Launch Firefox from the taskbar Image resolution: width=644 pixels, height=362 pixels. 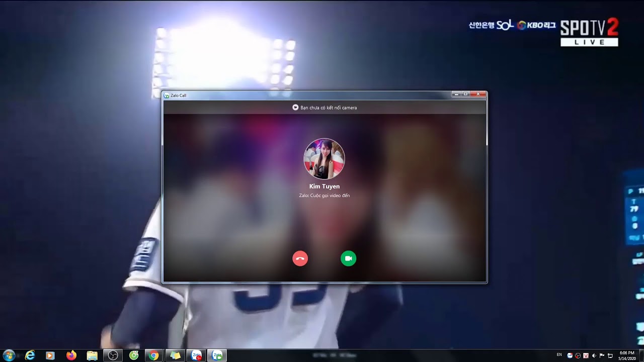click(71, 355)
